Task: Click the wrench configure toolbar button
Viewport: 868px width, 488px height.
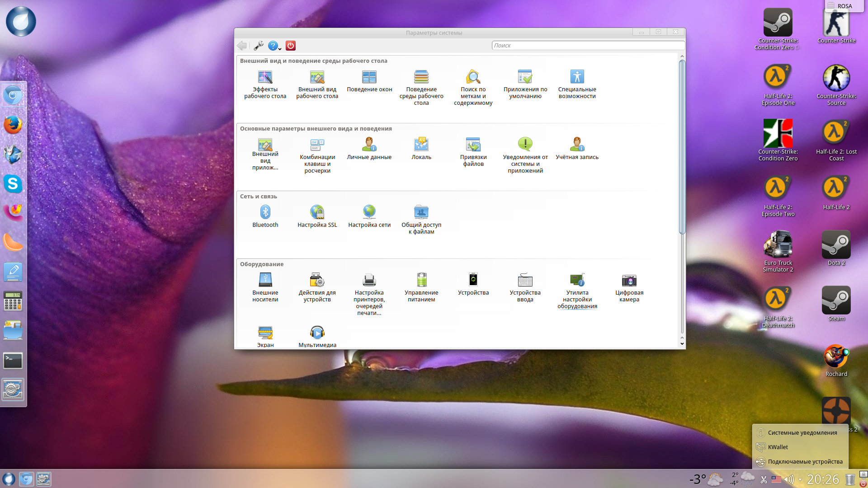Action: pyautogui.click(x=259, y=46)
